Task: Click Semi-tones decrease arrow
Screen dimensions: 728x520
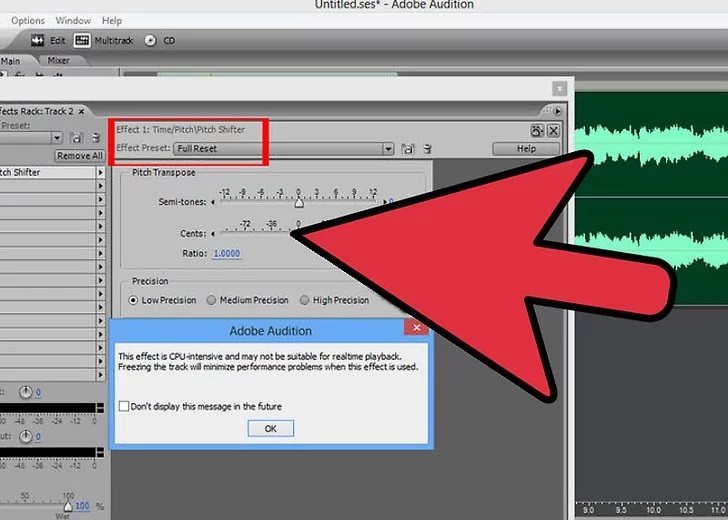Action: click(213, 202)
